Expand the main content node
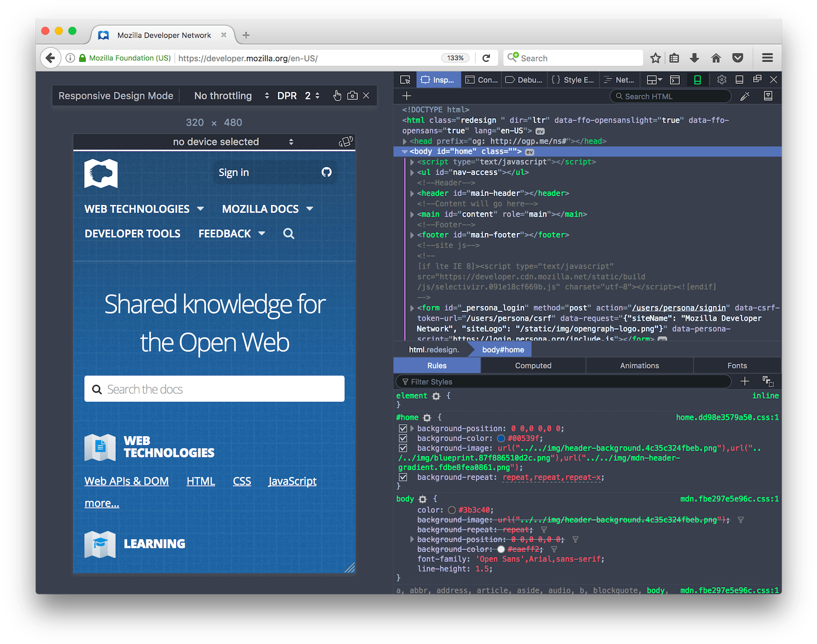Screen dimensions: 817x644 (x=412, y=214)
